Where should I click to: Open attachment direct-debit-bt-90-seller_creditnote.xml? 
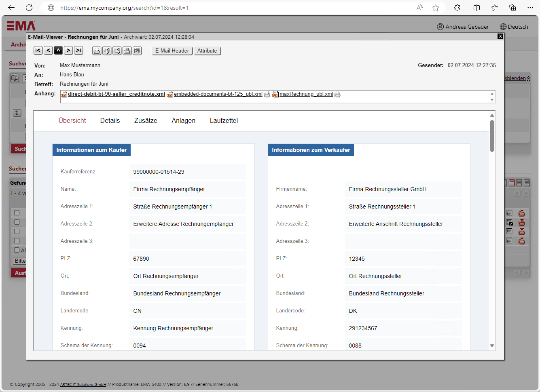click(116, 94)
